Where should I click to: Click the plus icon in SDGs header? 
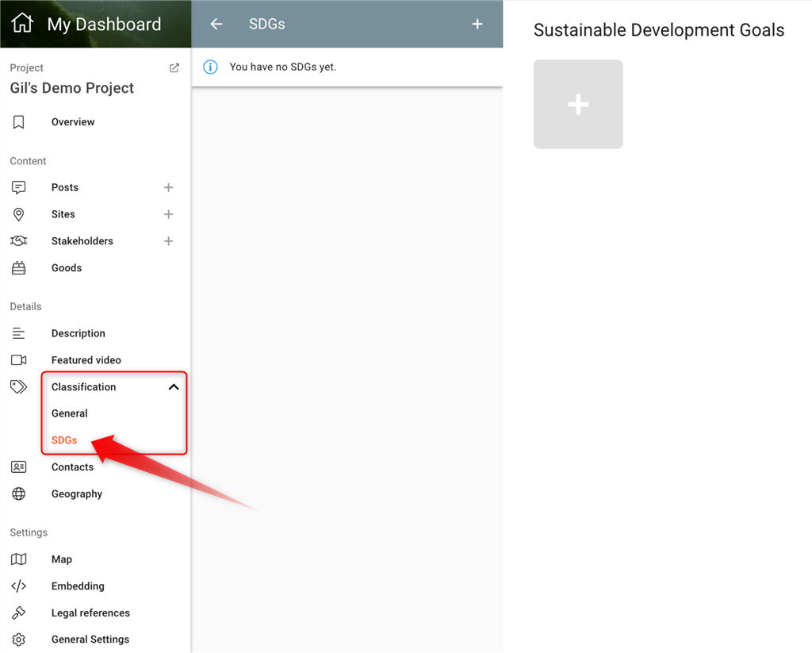click(x=477, y=24)
